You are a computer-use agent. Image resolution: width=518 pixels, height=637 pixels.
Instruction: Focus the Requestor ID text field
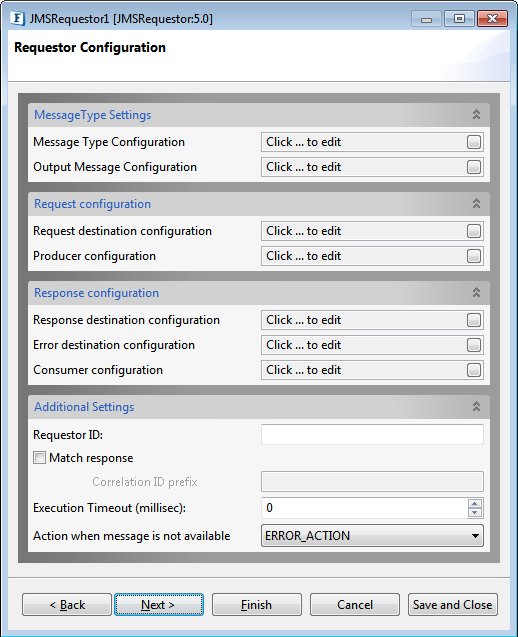(x=372, y=435)
